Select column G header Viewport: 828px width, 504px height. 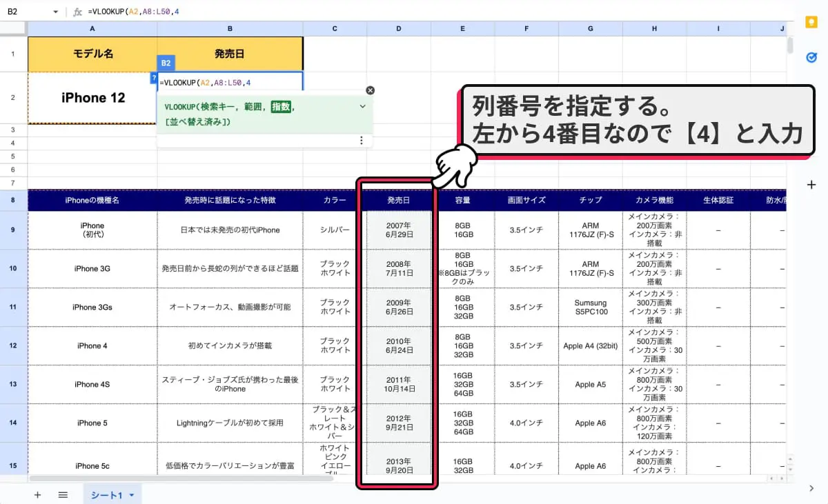pos(591,29)
